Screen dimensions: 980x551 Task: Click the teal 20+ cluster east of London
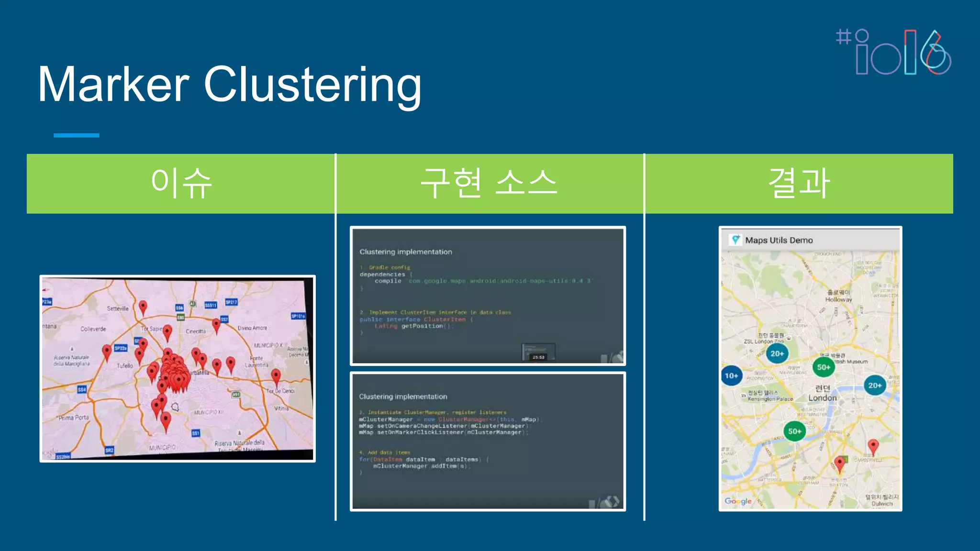875,386
